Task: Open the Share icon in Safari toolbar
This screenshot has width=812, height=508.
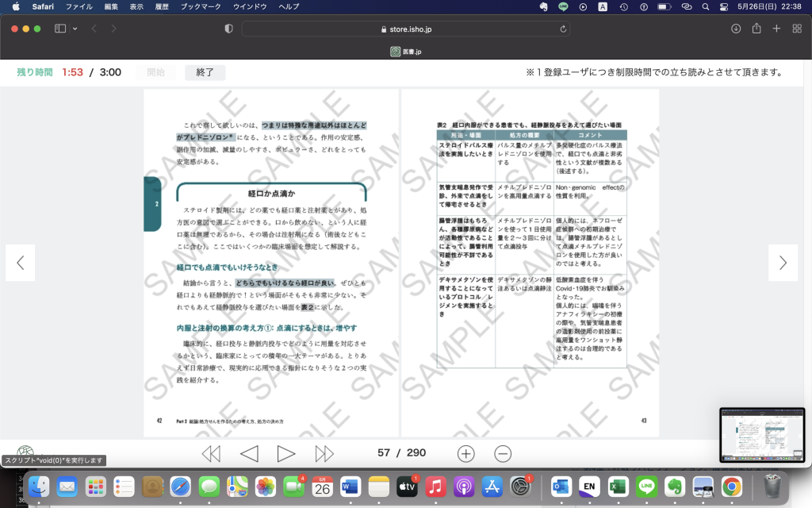Action: pos(756,29)
